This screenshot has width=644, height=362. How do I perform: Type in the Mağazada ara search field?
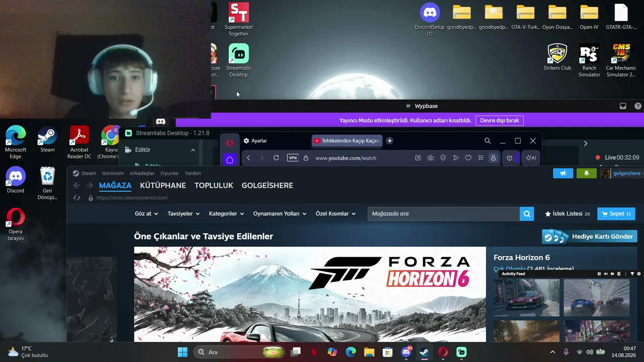pos(443,214)
